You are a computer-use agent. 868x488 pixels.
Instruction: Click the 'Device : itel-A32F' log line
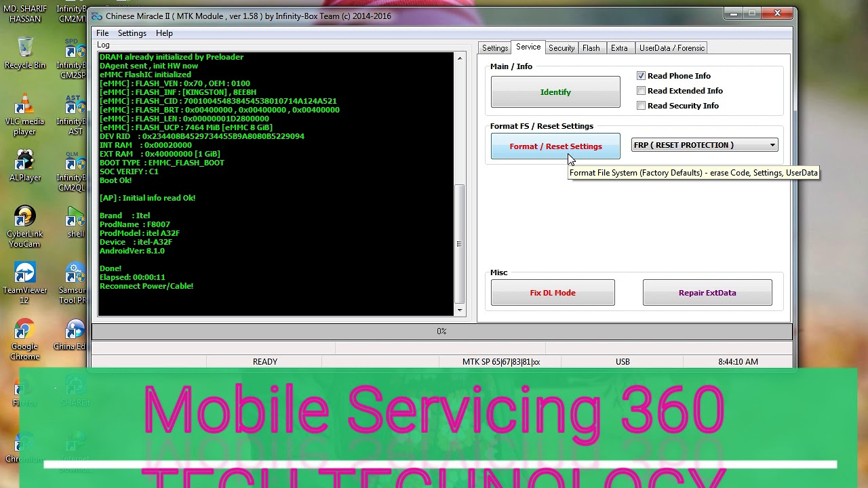[x=136, y=242]
